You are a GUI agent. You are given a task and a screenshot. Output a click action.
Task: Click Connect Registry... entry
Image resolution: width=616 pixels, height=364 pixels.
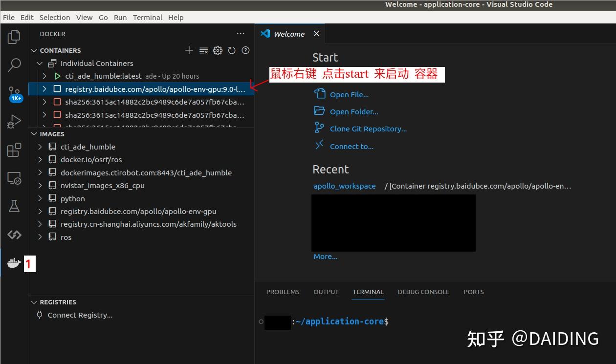pyautogui.click(x=80, y=315)
